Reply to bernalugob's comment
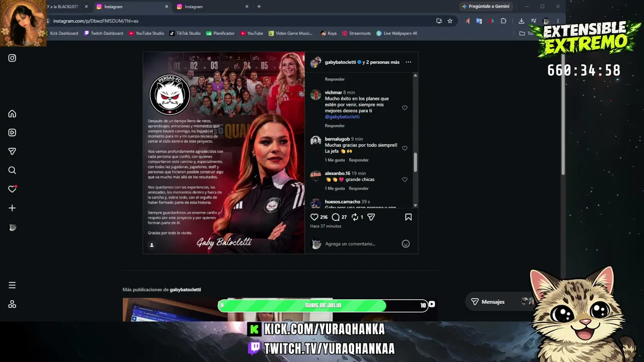 359,160
